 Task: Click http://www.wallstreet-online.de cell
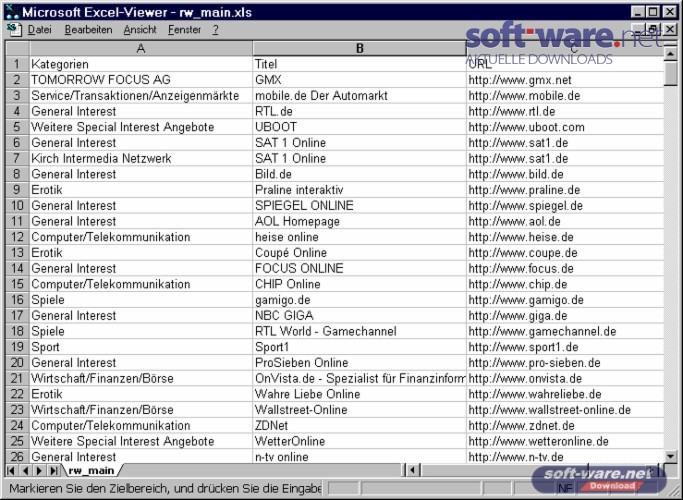[565, 409]
